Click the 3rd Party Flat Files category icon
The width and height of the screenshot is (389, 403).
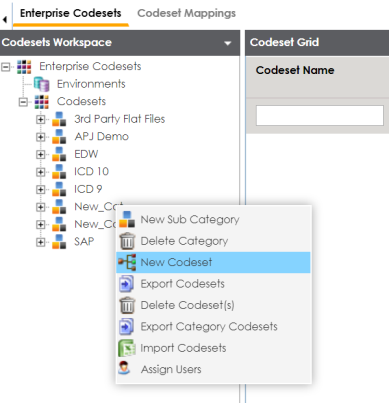[x=59, y=119]
